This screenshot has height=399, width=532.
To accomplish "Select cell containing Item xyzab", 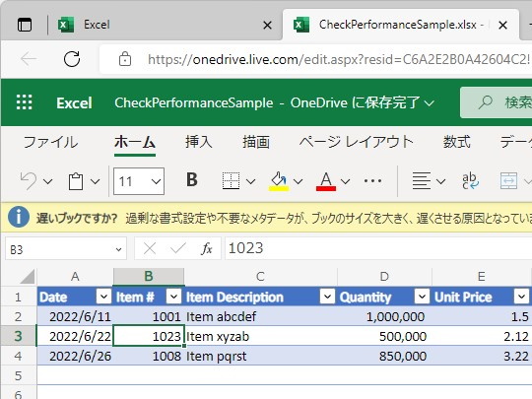I will (260, 337).
